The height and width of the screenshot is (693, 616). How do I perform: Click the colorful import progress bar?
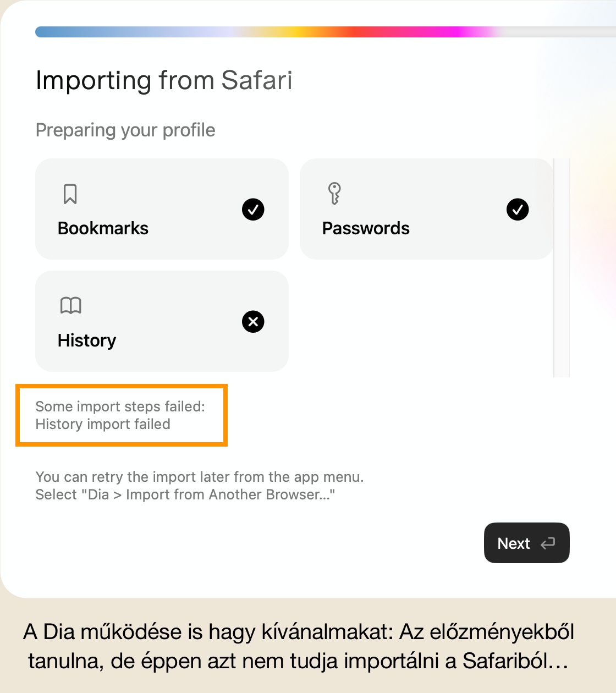[x=275, y=32]
